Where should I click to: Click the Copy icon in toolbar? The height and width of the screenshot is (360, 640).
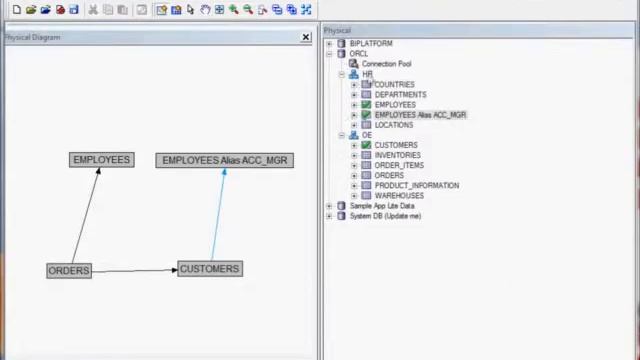click(108, 9)
